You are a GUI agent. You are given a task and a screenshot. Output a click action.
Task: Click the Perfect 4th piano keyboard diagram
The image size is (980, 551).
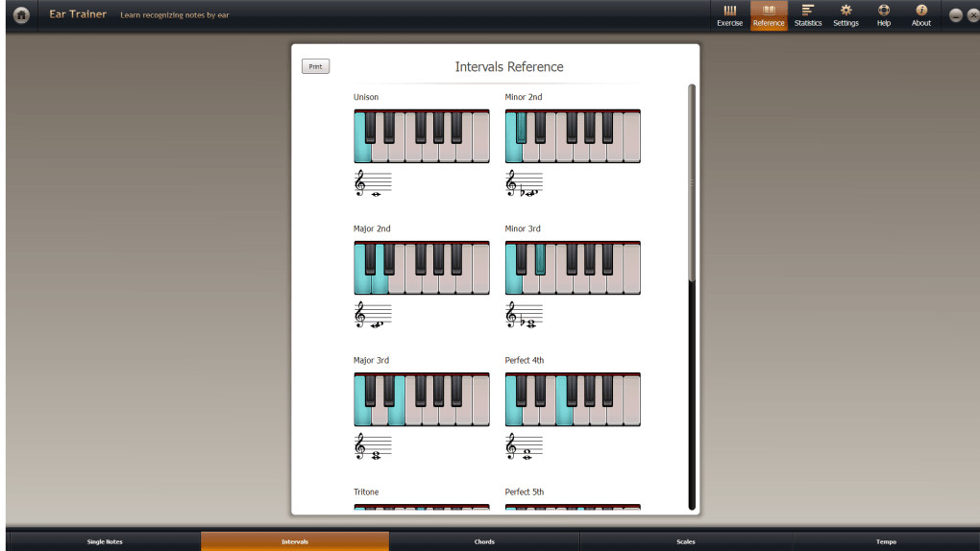point(573,400)
